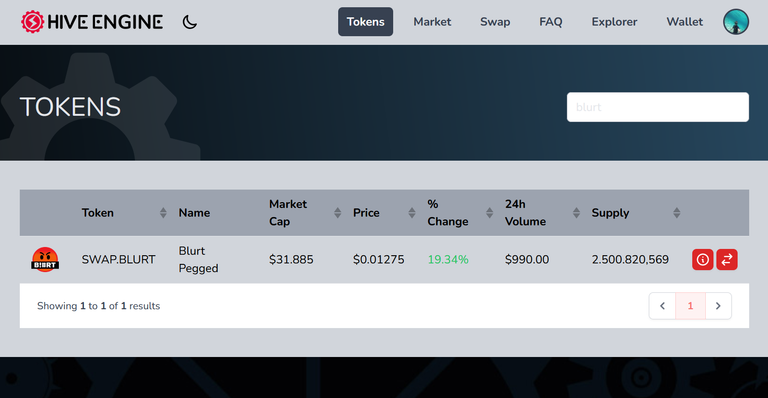Sort by 24h Volume column arrows
Image resolution: width=768 pixels, height=398 pixels.
click(x=576, y=213)
